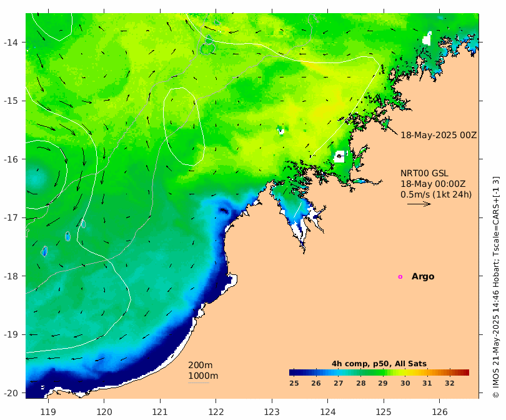Click the 'NRT00 GSL' text label

424,173
